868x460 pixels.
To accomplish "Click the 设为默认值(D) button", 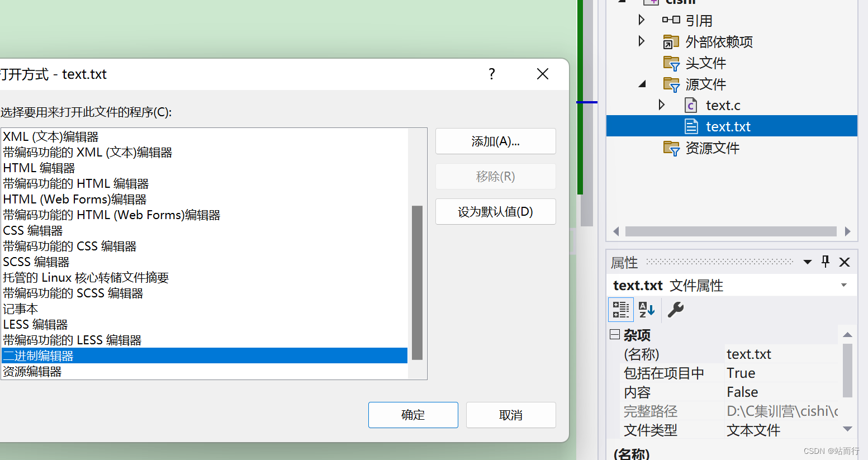I will tap(496, 212).
